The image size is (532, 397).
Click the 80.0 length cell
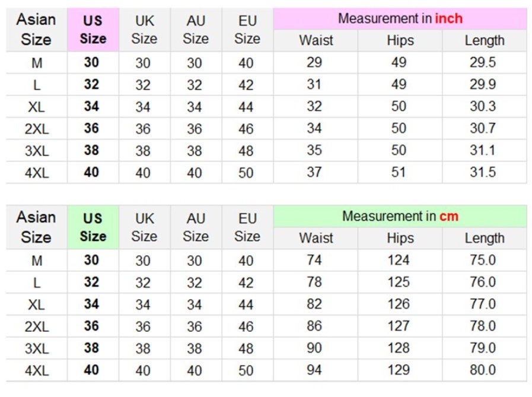point(483,370)
